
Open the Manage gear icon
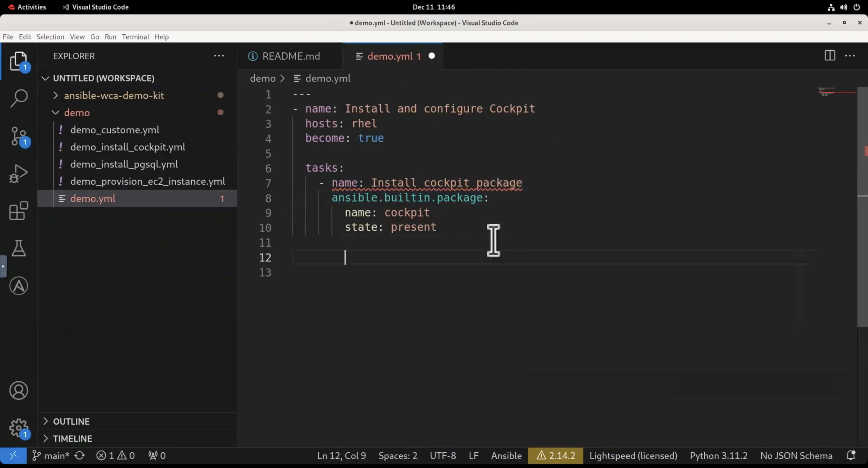tap(18, 428)
